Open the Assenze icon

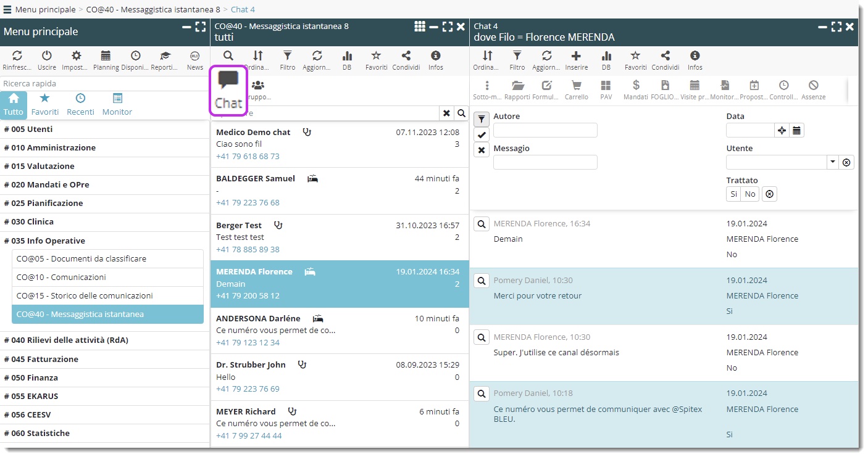click(813, 89)
